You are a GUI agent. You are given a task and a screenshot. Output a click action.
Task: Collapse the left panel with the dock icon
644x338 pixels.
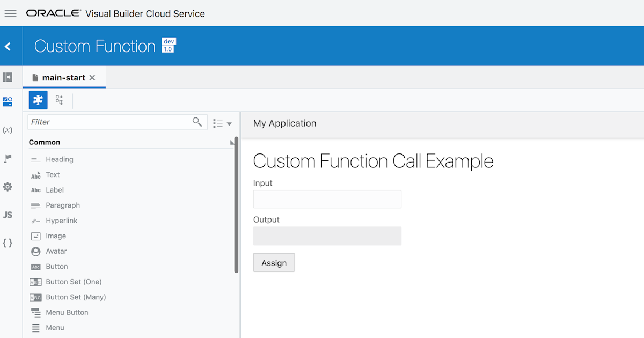point(9,77)
